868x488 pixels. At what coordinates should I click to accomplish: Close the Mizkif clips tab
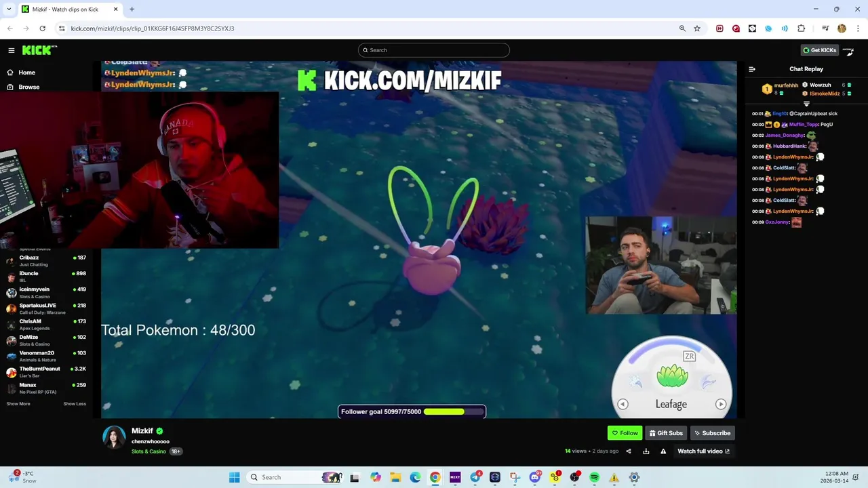point(115,9)
